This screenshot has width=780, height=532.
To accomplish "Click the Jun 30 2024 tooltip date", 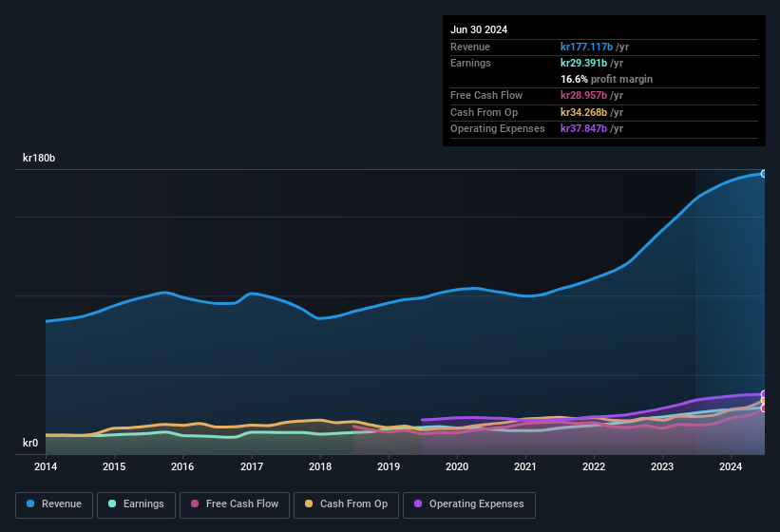I will [x=479, y=29].
